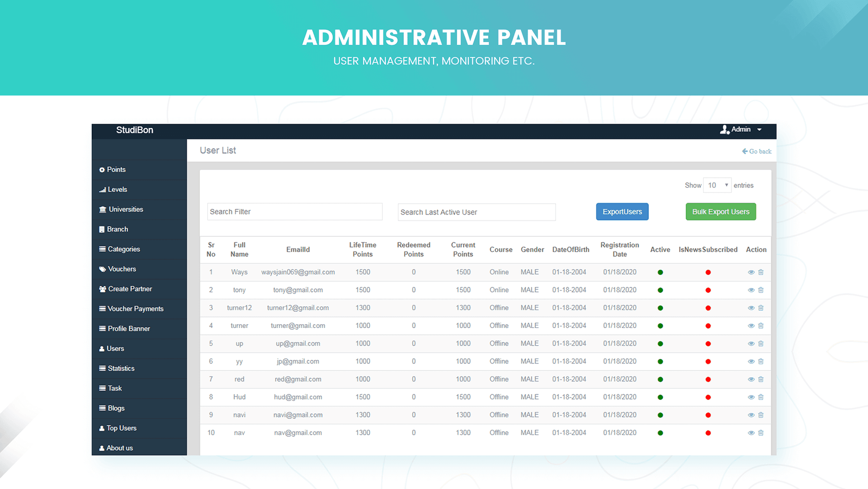The height and width of the screenshot is (489, 868).
Task: Delete user Hud via trash icon
Action: point(761,397)
